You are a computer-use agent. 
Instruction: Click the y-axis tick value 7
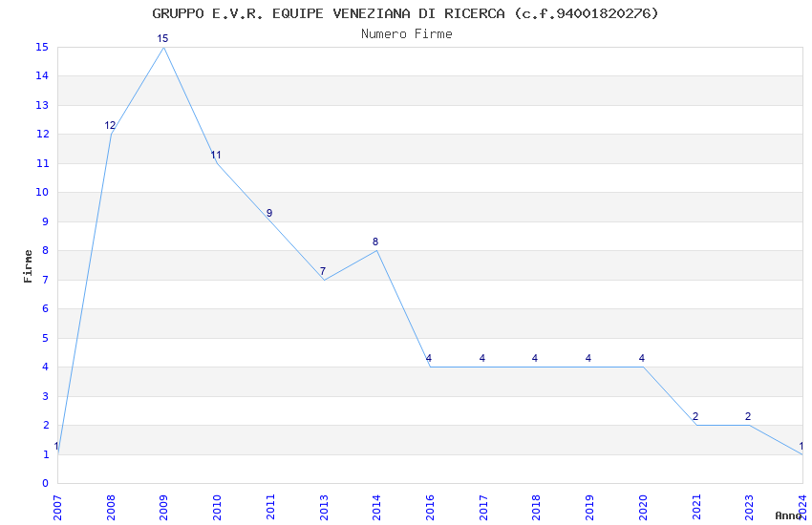(x=46, y=280)
